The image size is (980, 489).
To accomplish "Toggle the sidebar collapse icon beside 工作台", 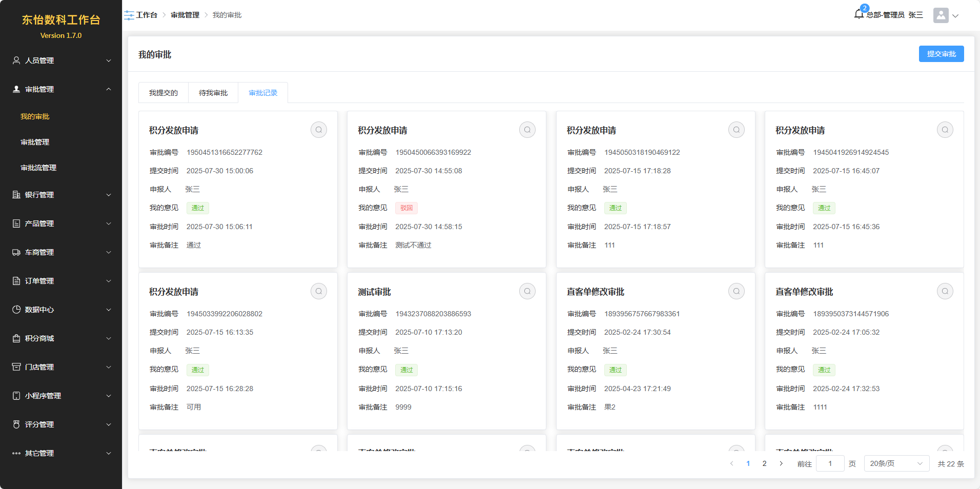I will pyautogui.click(x=129, y=15).
